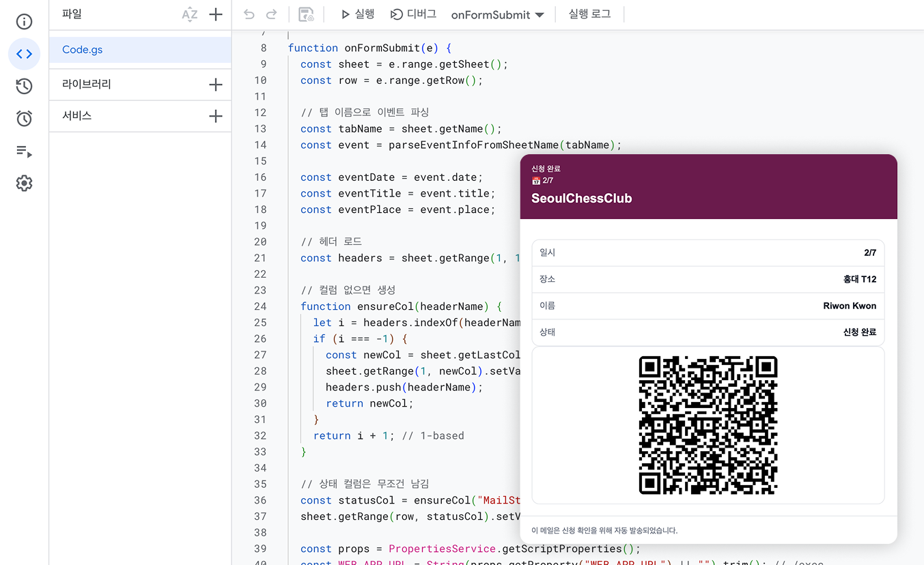The height and width of the screenshot is (565, 924).
Task: Open the project Overview info icon
Action: (x=24, y=22)
